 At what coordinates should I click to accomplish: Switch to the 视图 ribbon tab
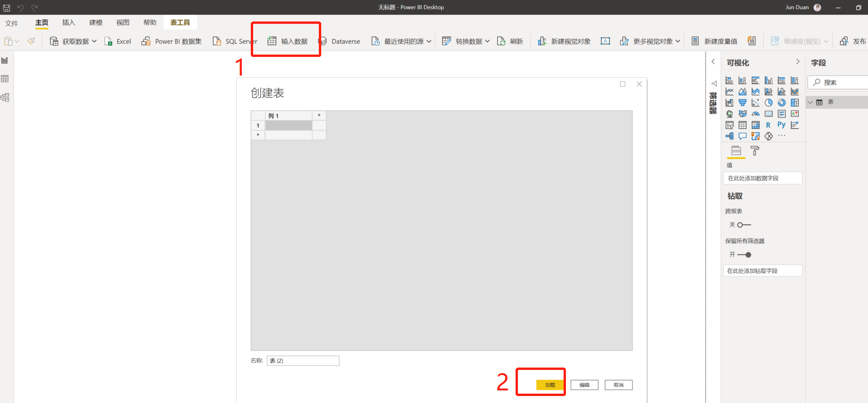(x=123, y=22)
